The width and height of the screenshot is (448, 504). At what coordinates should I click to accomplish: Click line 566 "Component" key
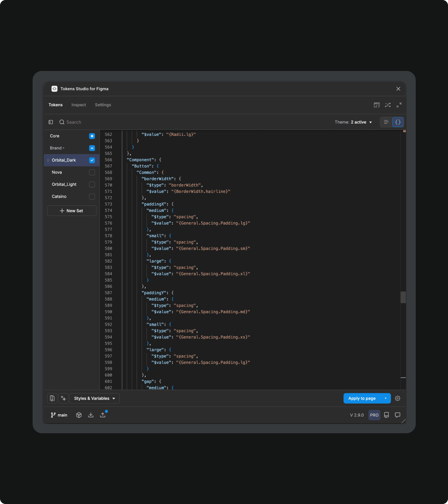click(140, 160)
